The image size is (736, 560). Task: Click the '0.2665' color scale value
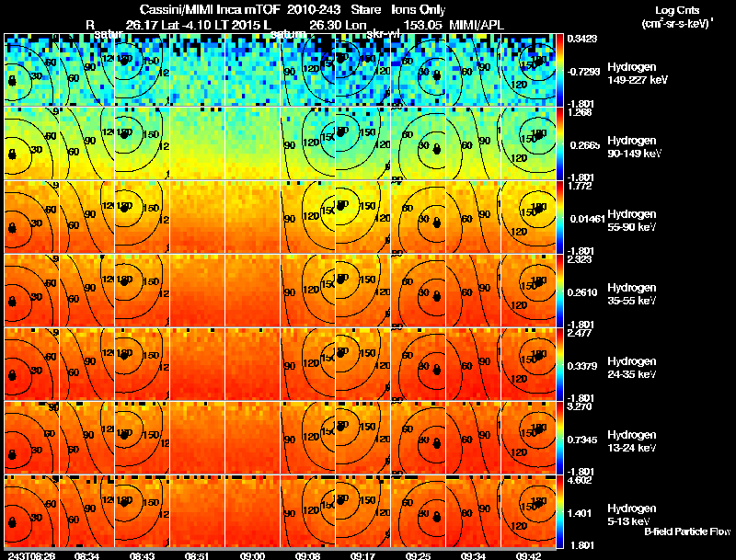click(585, 145)
